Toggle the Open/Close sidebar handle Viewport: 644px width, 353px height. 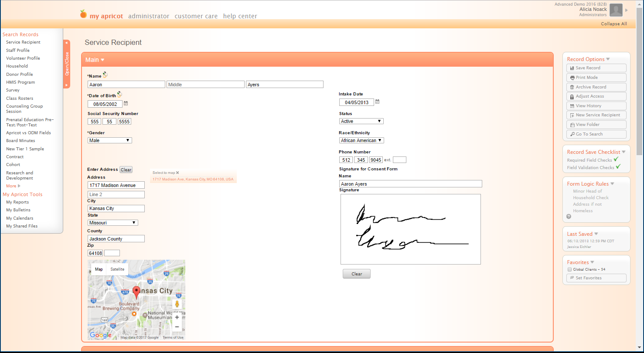[x=67, y=64]
